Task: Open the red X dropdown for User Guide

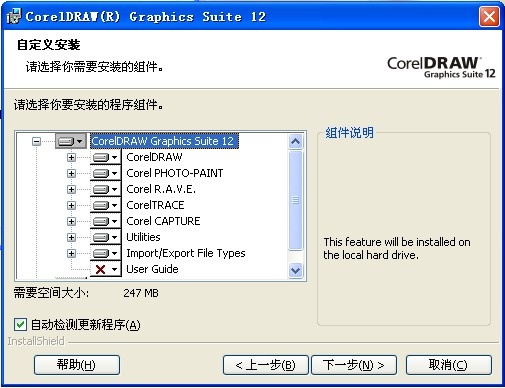Action: (x=105, y=269)
